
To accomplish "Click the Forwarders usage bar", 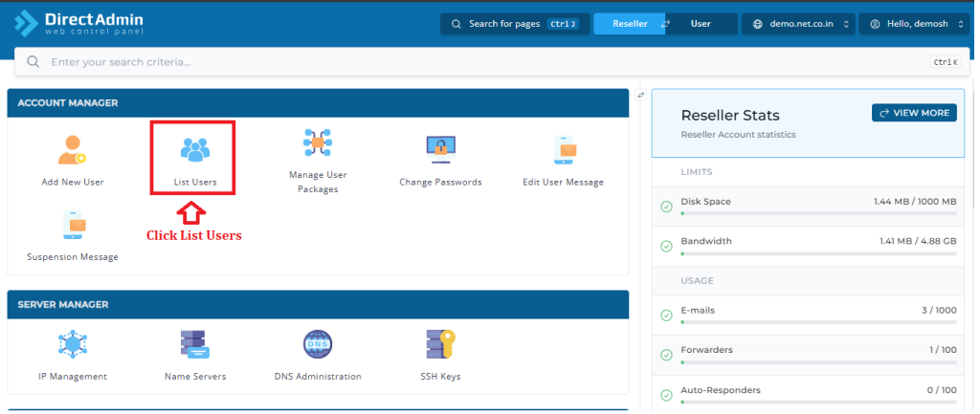I will click(x=819, y=361).
